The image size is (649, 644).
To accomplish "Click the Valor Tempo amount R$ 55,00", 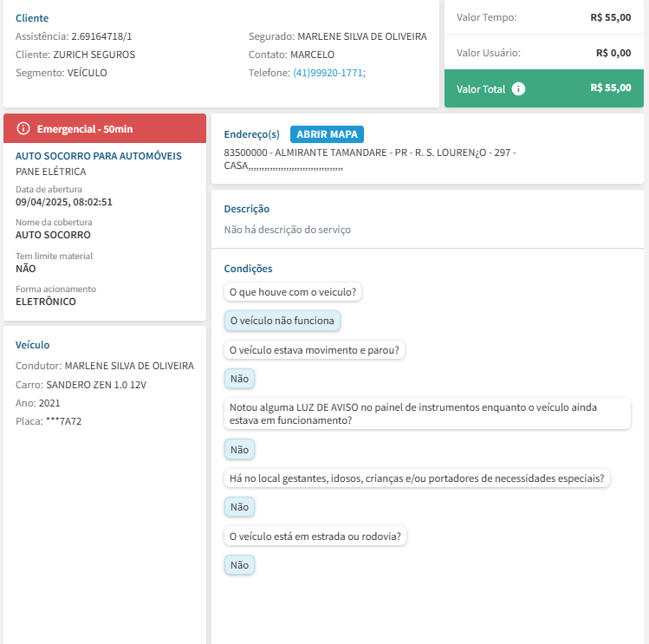I will [611, 17].
